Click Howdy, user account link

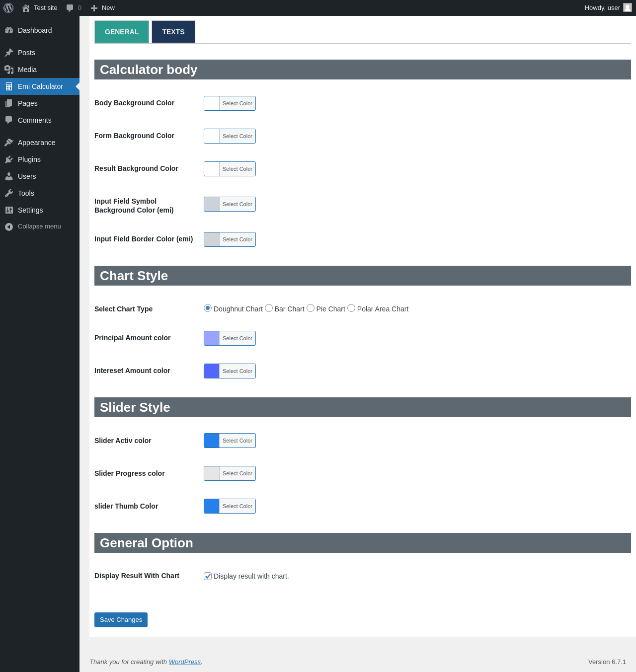[608, 8]
